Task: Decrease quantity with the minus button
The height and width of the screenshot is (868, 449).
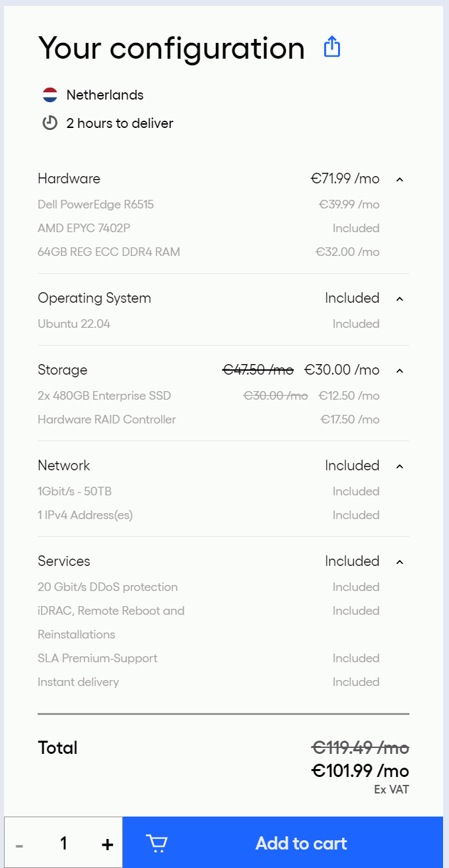Action: coord(20,844)
